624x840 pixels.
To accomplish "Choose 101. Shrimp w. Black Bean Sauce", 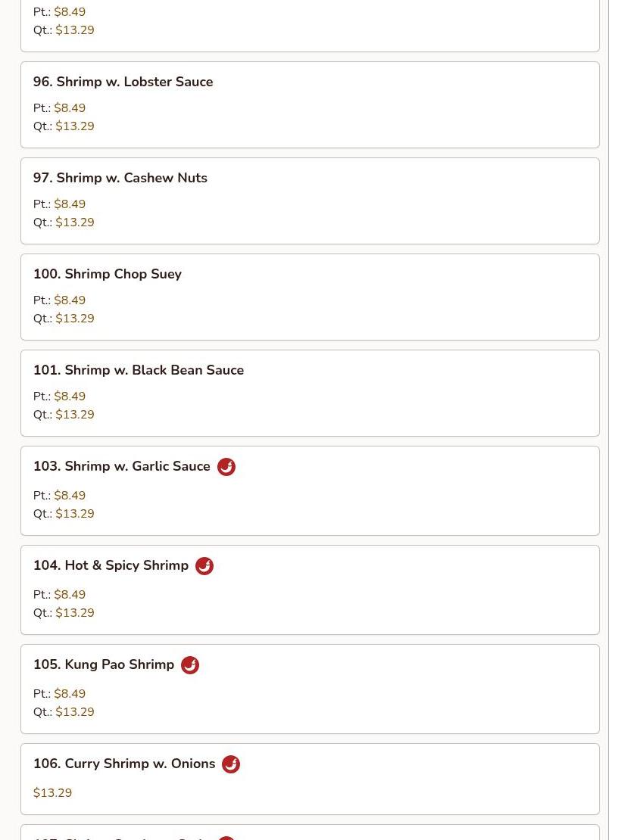I will (138, 370).
